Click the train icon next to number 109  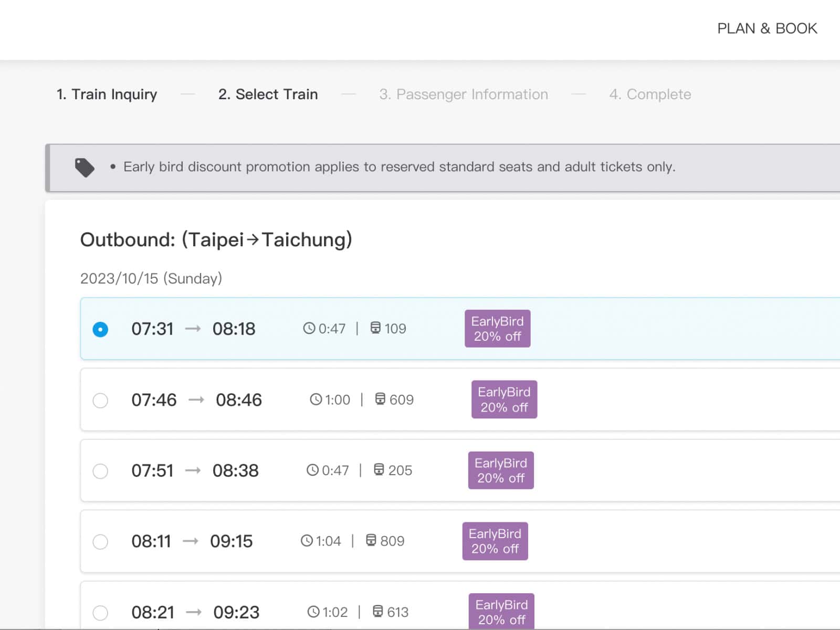point(377,329)
